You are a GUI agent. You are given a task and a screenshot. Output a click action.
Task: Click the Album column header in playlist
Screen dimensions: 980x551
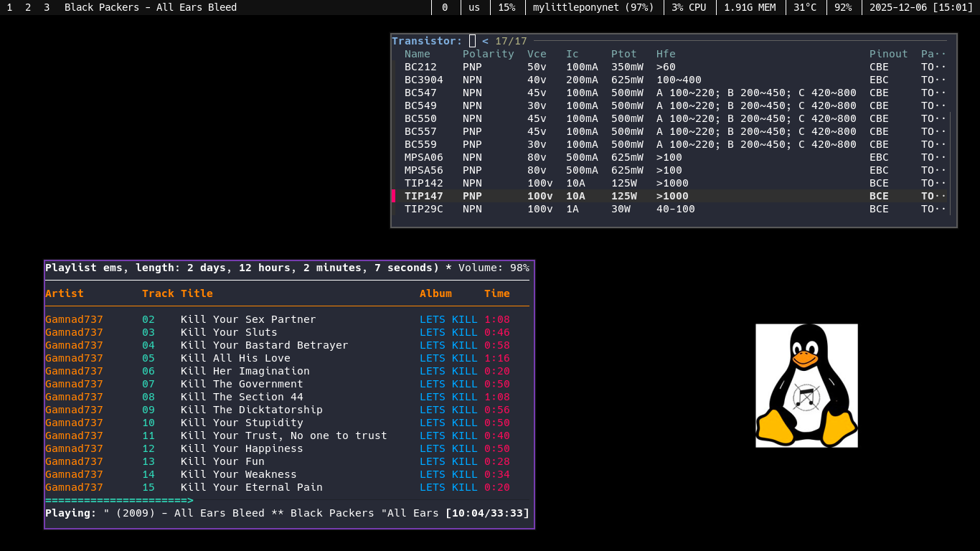[435, 293]
